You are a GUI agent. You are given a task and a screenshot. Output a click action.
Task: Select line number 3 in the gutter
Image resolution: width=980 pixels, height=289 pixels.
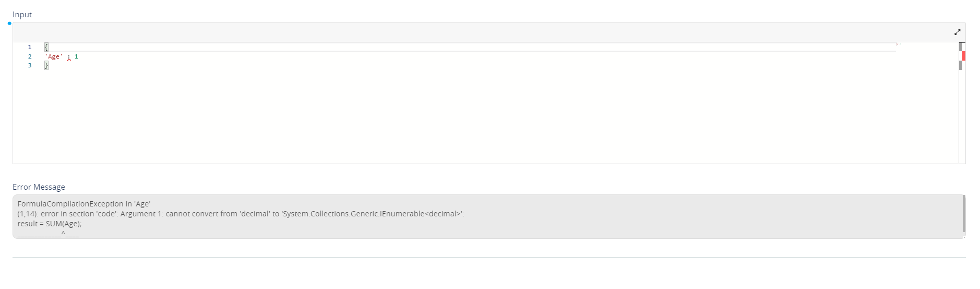click(x=30, y=65)
